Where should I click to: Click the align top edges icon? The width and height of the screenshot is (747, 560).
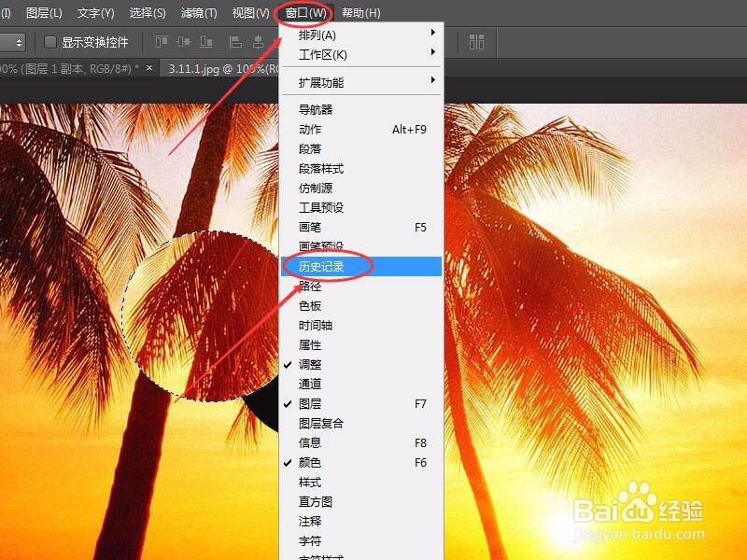[161, 42]
